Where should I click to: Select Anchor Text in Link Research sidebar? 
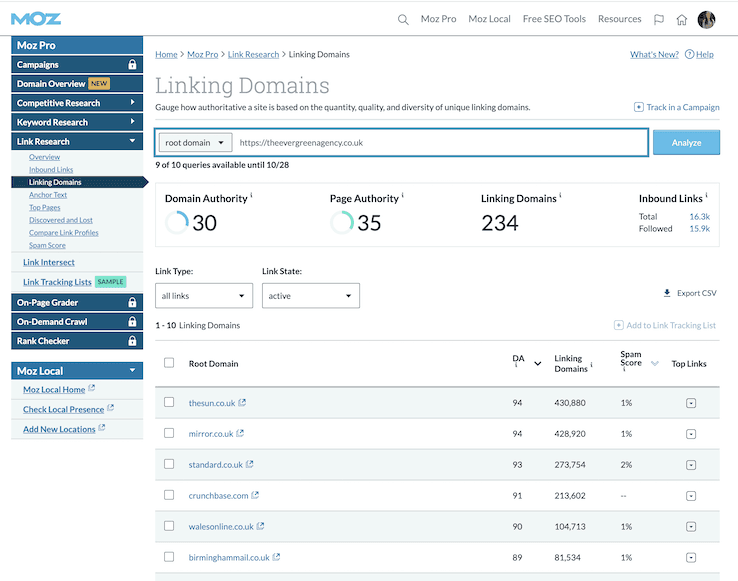pyautogui.click(x=48, y=195)
